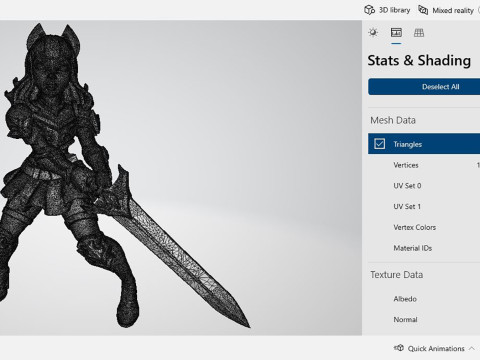Click the Quick Animations icon

click(399, 348)
